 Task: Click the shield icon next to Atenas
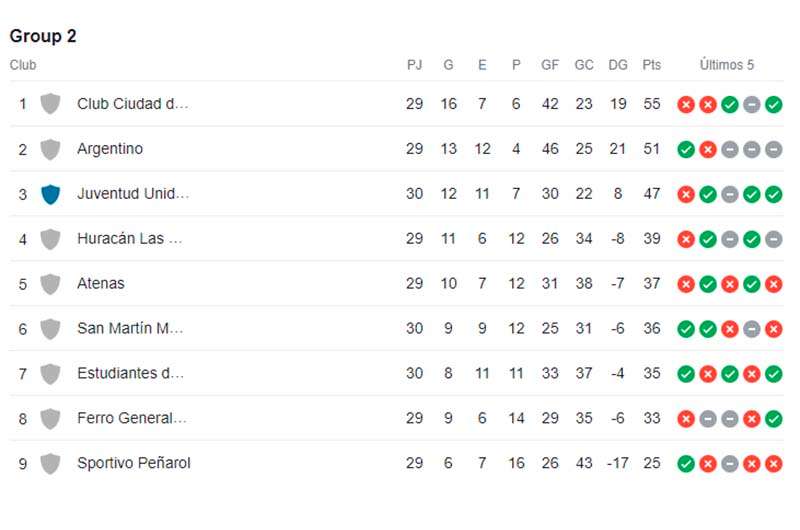[x=51, y=284]
